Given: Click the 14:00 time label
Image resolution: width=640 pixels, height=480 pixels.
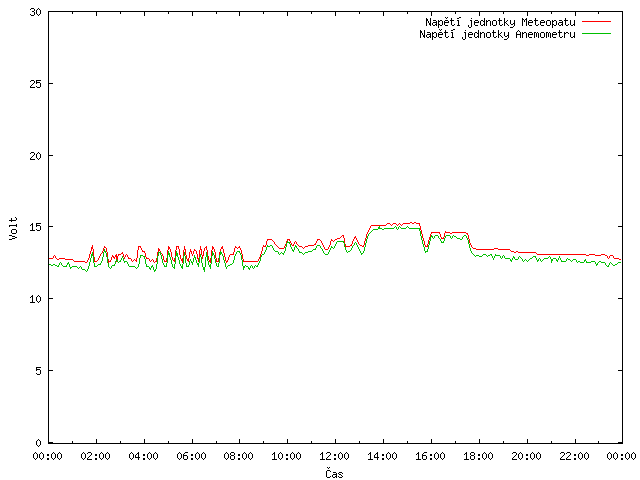Looking at the screenshot, I should point(382,456).
